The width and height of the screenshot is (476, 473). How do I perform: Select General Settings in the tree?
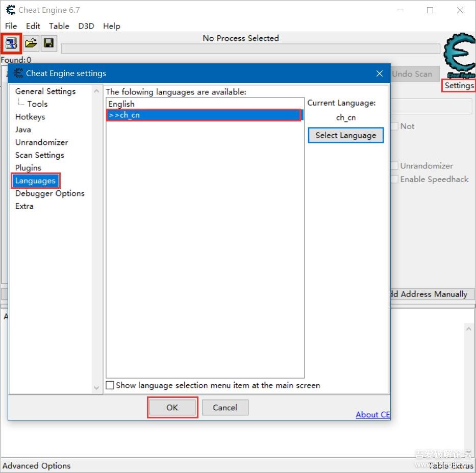45,91
